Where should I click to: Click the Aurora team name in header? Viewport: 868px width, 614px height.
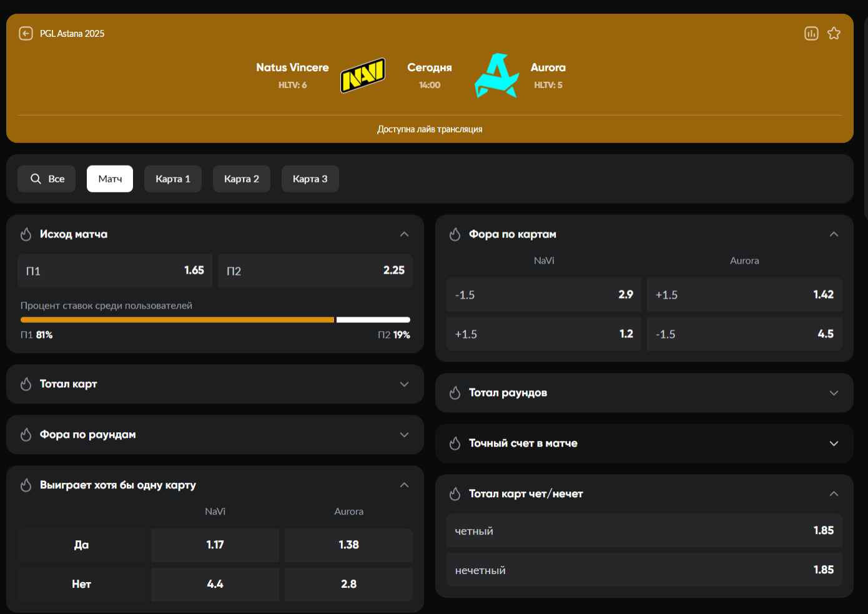(548, 67)
